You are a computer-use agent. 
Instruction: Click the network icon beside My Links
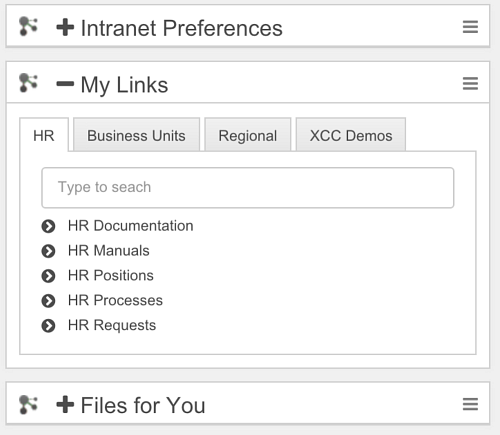28,83
